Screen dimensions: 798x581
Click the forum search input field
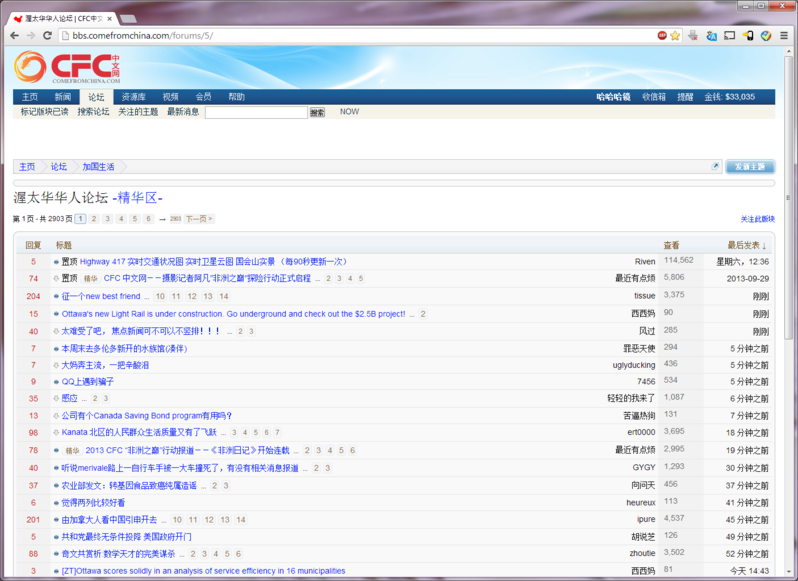pos(255,112)
